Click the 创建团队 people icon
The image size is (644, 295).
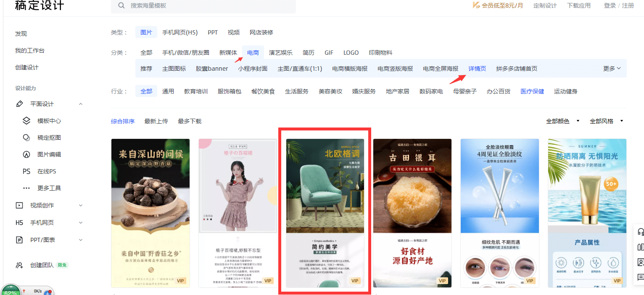click(19, 265)
